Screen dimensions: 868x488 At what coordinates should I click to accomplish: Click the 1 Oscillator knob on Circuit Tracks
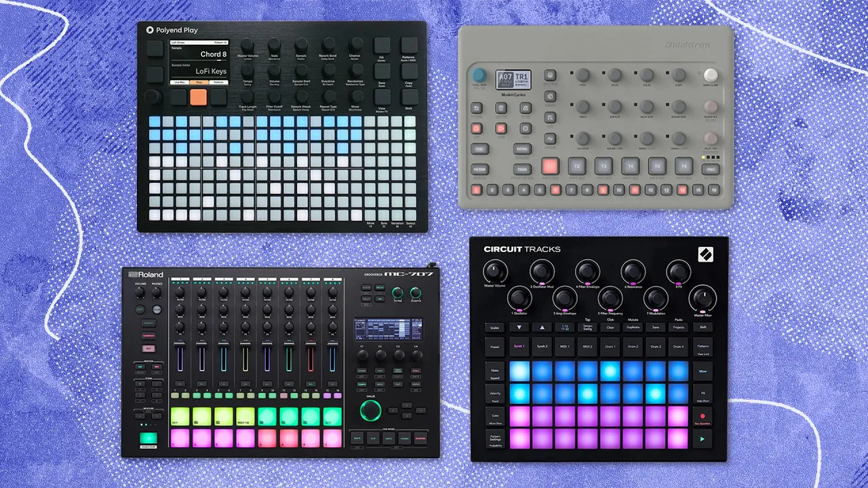519,298
